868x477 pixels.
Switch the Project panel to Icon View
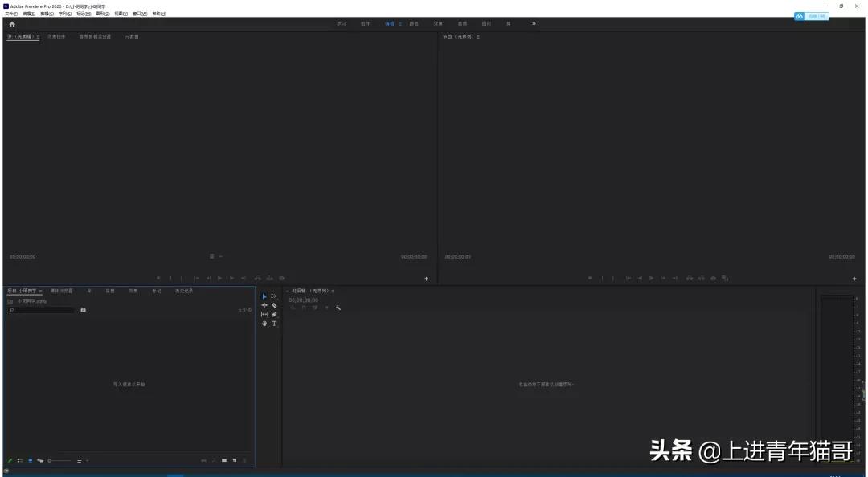point(30,460)
